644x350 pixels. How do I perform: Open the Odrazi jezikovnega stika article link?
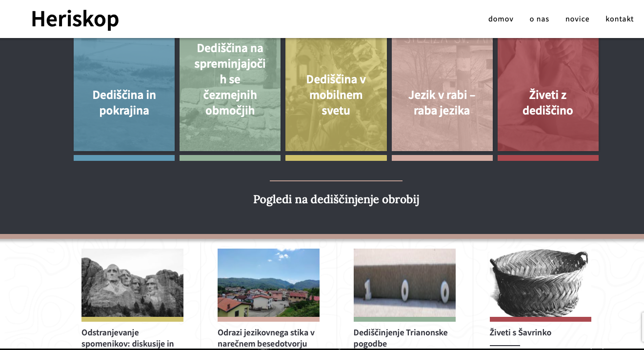266,338
